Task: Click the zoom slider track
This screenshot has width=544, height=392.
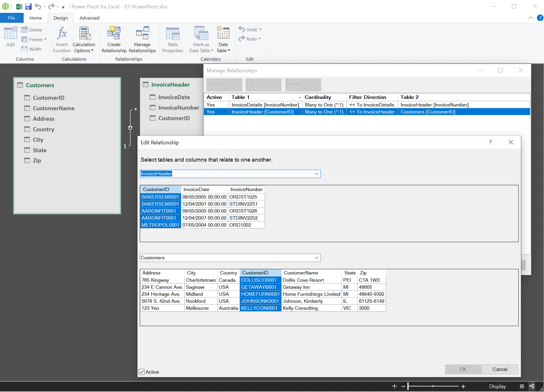Action: (x=433, y=386)
